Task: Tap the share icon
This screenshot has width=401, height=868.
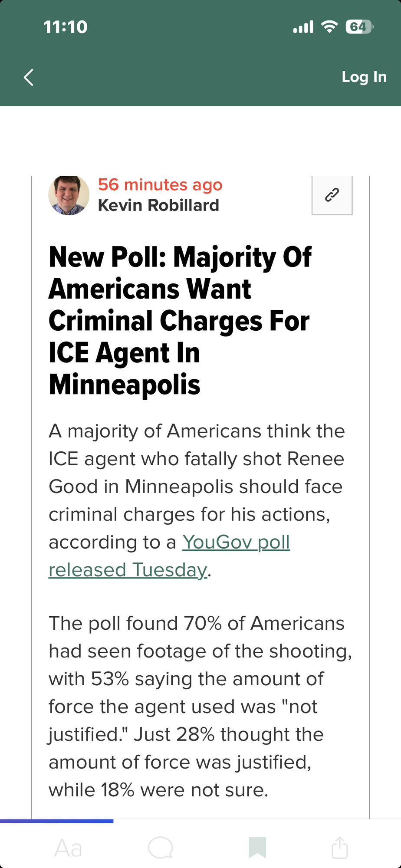Action: [340, 848]
